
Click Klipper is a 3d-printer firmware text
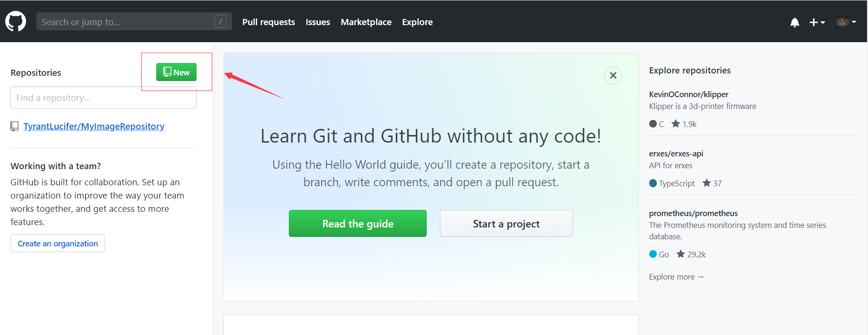click(x=702, y=106)
